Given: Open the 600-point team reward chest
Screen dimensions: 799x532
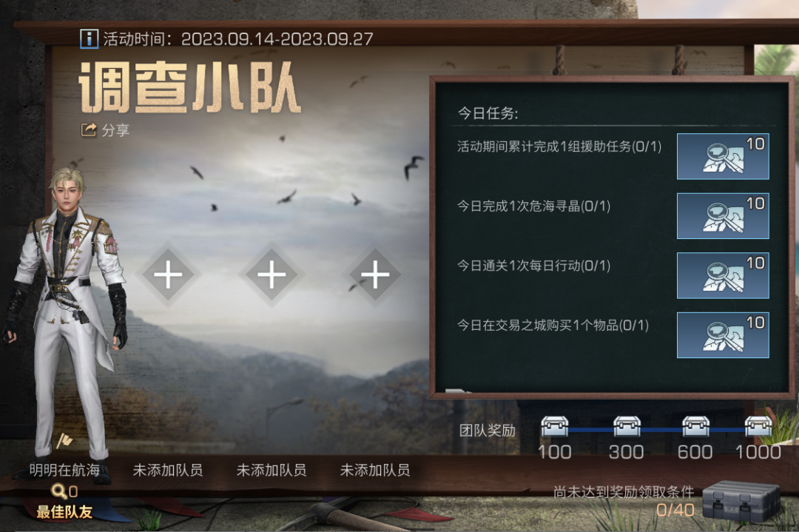Looking at the screenshot, I should pyautogui.click(x=695, y=427).
